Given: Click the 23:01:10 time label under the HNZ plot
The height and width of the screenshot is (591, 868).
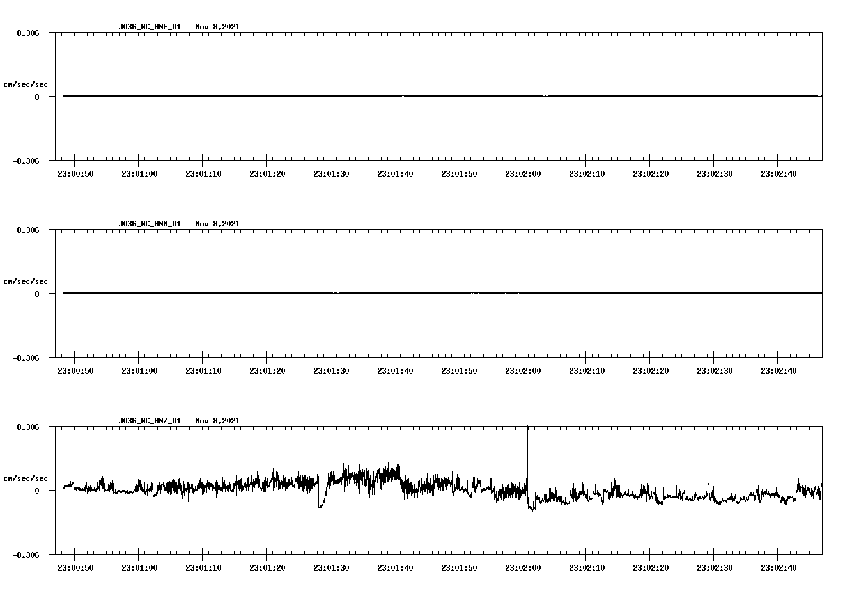Looking at the screenshot, I should tap(203, 568).
